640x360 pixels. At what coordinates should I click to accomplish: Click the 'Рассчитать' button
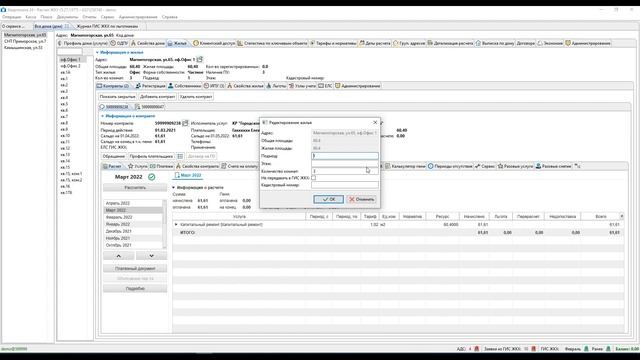click(x=135, y=188)
